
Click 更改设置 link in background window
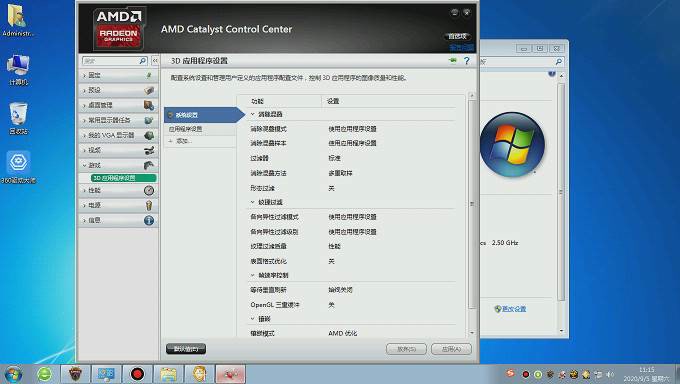point(514,309)
